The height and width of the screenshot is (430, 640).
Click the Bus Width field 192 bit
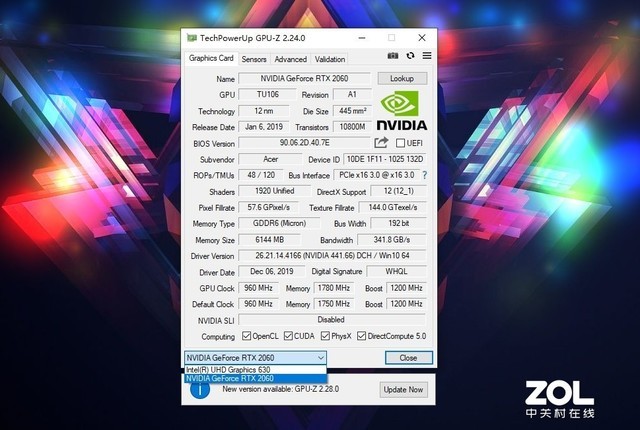pos(399,224)
